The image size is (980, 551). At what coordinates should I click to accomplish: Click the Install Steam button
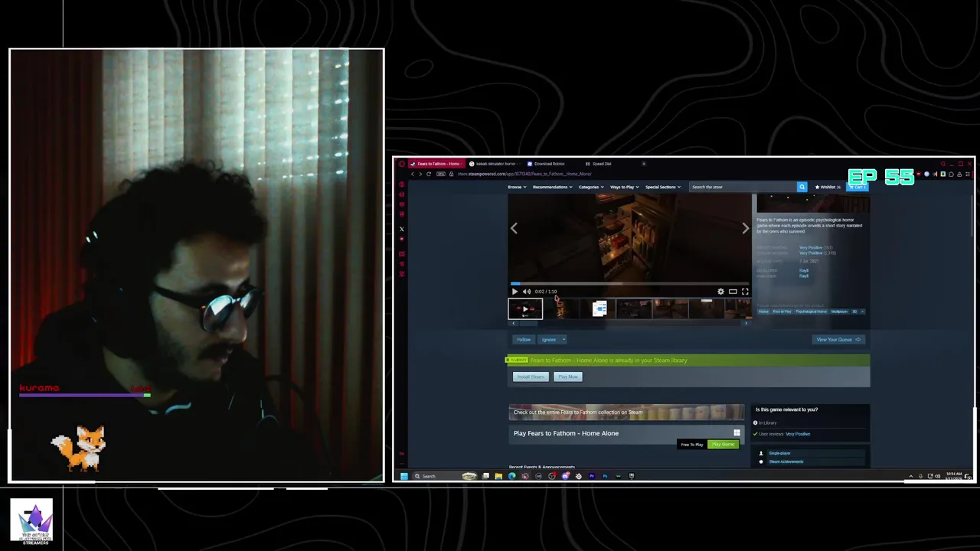(x=530, y=377)
